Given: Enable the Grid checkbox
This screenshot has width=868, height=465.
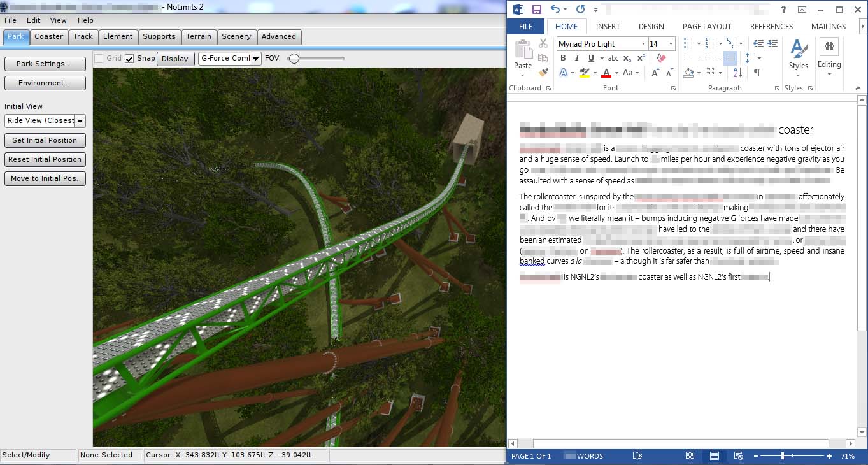Looking at the screenshot, I should tap(99, 58).
